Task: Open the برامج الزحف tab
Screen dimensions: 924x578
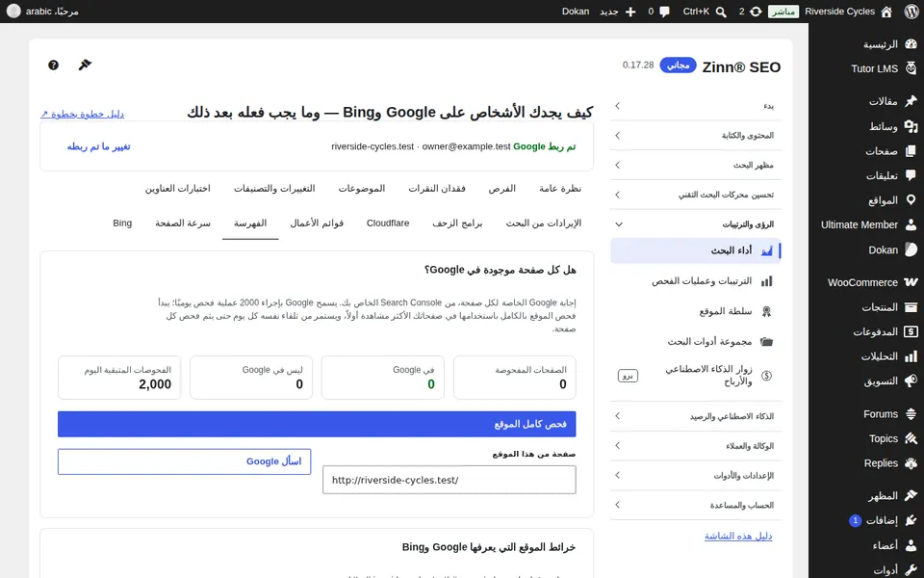Action: (457, 223)
